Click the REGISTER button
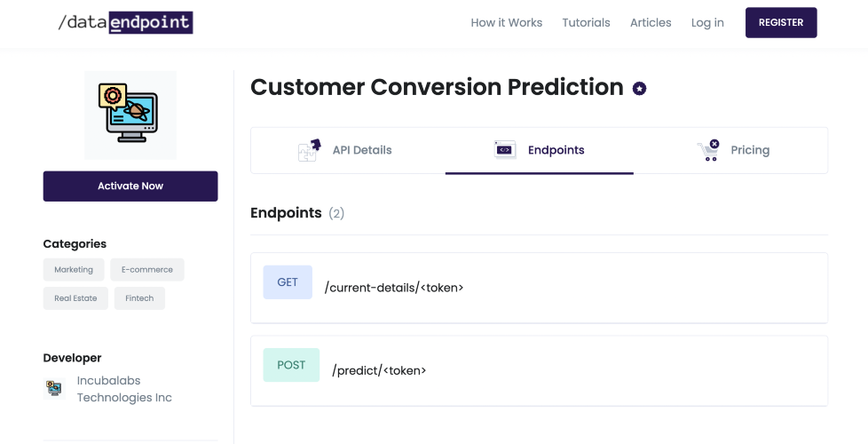 [x=781, y=23]
